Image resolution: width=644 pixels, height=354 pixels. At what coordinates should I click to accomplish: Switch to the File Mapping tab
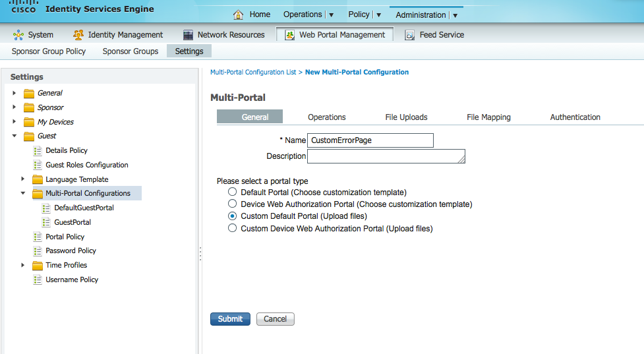(x=488, y=117)
